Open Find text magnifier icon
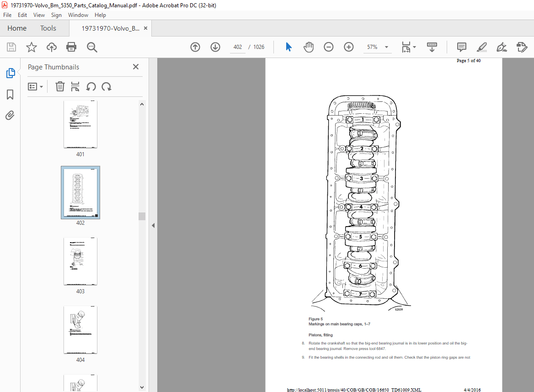Image resolution: width=534 pixels, height=392 pixels. [92, 47]
